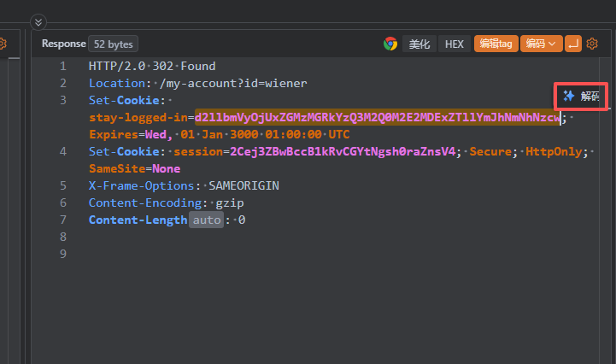Open response settings gear icon

click(x=592, y=44)
